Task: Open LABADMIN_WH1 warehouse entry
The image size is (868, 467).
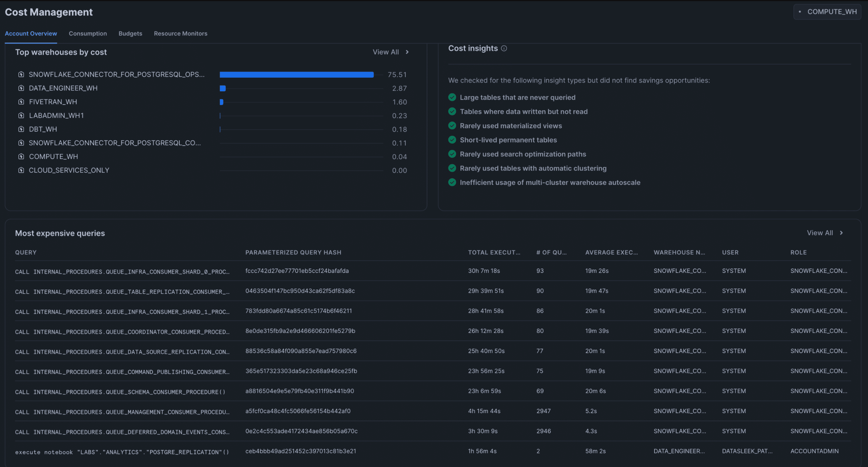Action: click(x=56, y=115)
